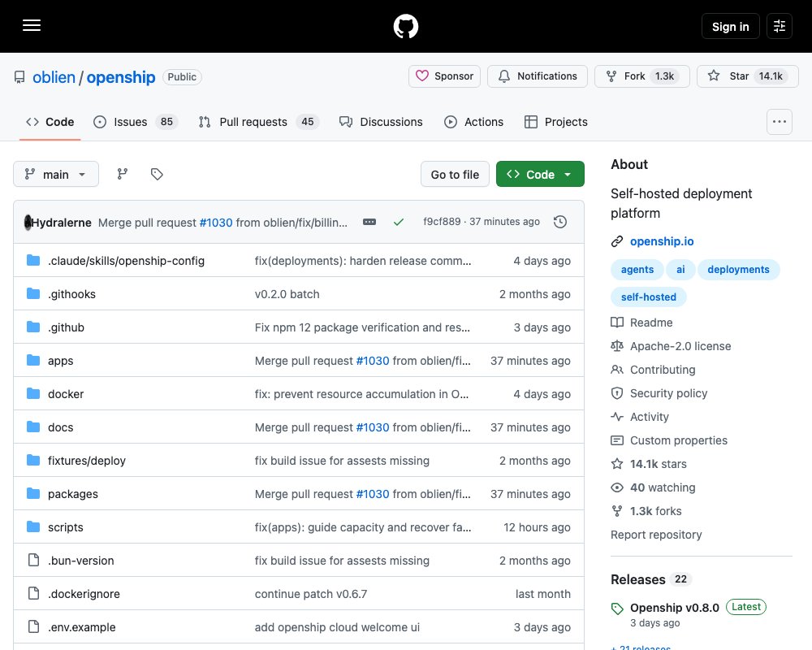
Task: Open the .githooks folder
Action: coord(71,294)
